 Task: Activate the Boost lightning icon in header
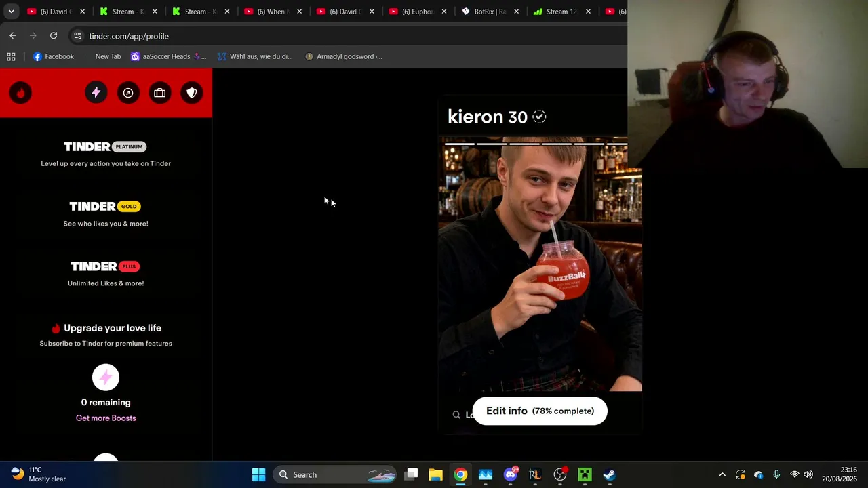tap(96, 93)
